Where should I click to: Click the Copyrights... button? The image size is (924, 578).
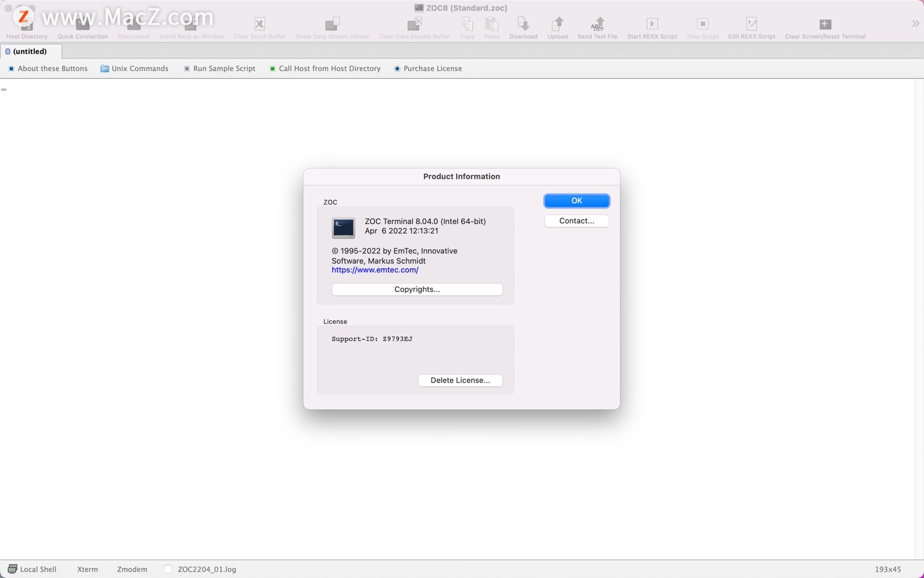[417, 290]
